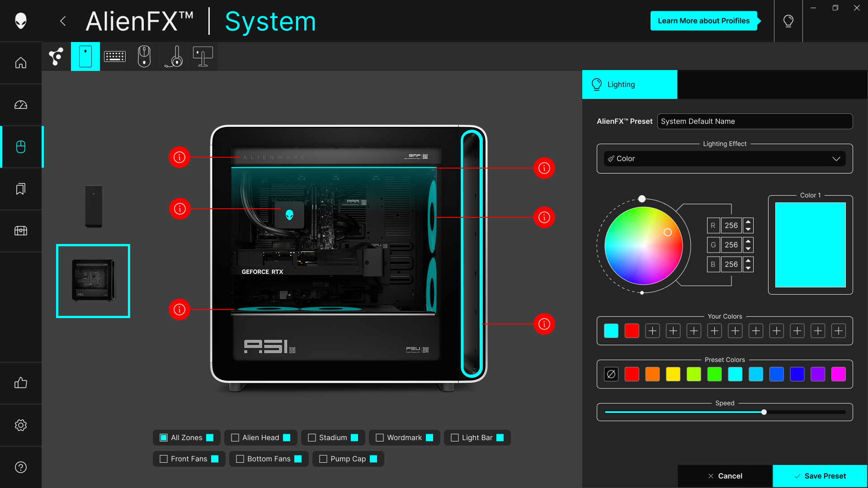Open the help question mark icon

tap(21, 467)
